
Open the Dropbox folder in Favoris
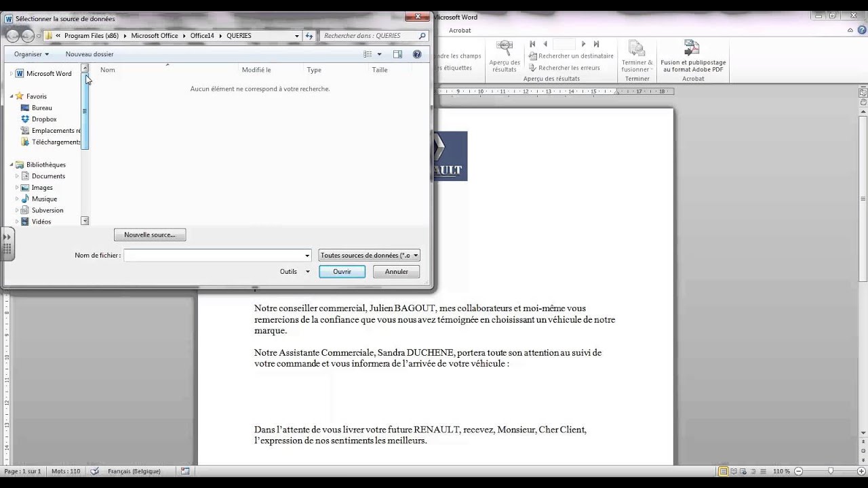coord(39,119)
